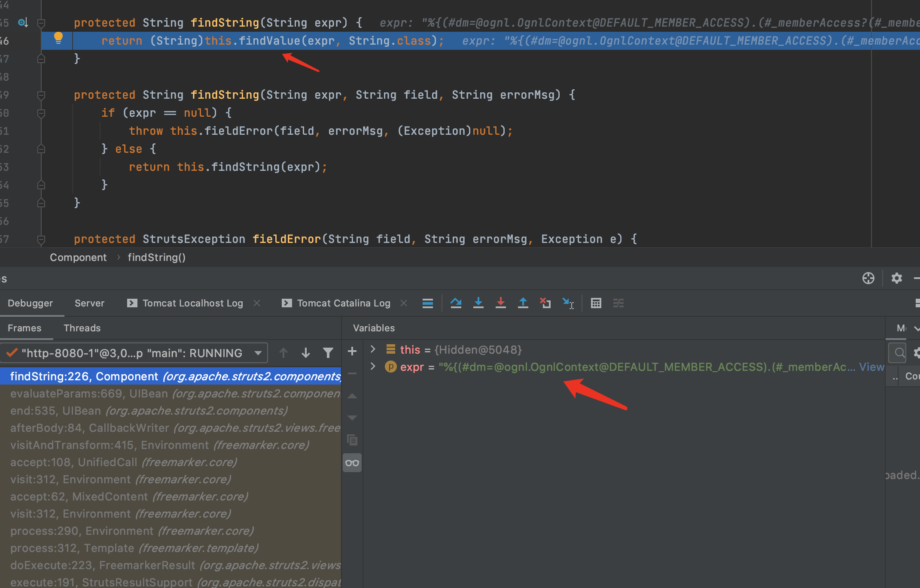This screenshot has width=920, height=588.
Task: Open the Component breadcrumb
Action: pyautogui.click(x=78, y=258)
